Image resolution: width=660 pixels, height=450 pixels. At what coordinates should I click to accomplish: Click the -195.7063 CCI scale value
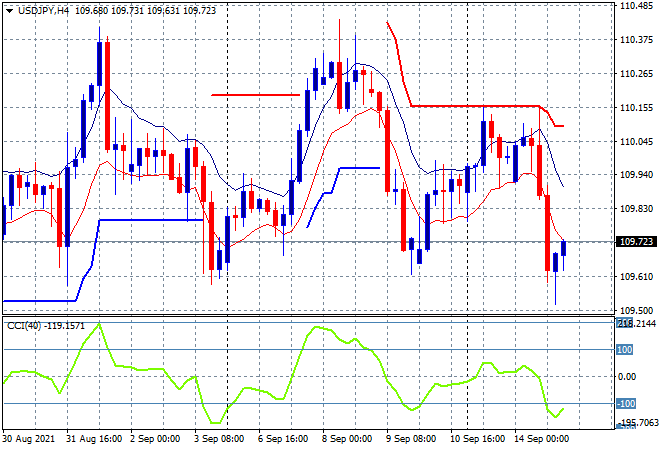click(639, 423)
